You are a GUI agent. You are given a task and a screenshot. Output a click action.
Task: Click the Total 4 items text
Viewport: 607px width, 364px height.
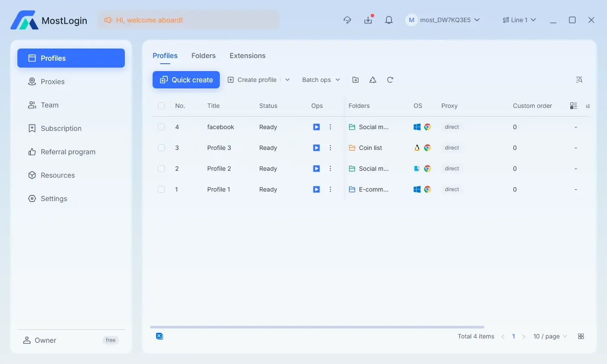(x=476, y=336)
